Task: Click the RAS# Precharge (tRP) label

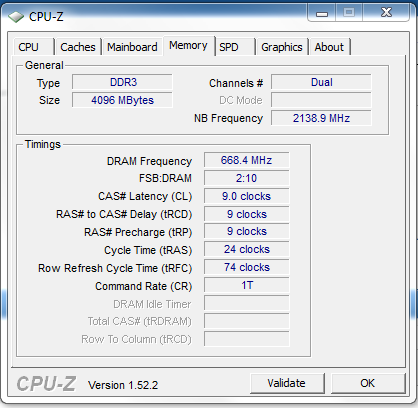Action: (x=138, y=232)
